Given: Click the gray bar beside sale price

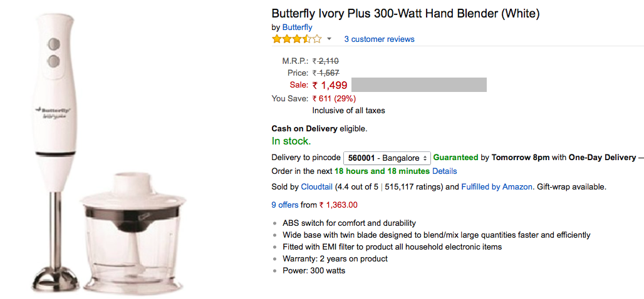Looking at the screenshot, I should (418, 85).
